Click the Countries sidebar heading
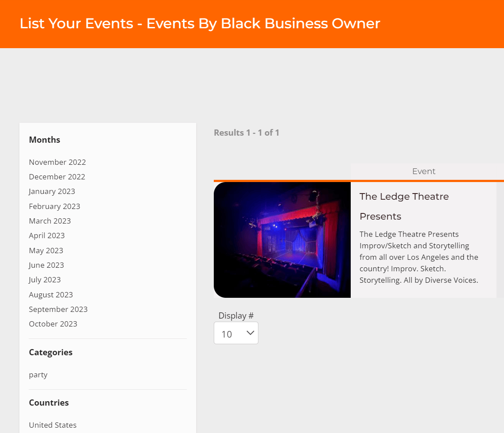The height and width of the screenshot is (433, 504). 49,403
